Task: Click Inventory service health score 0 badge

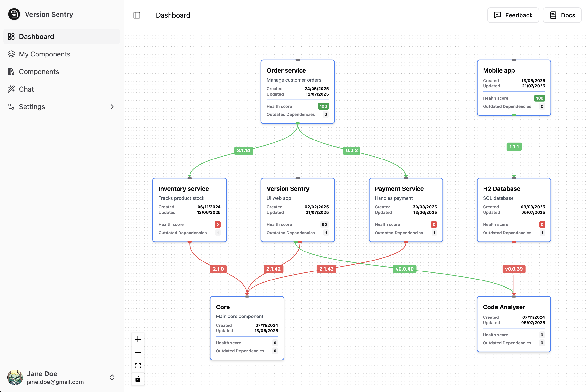Action: pos(217,224)
